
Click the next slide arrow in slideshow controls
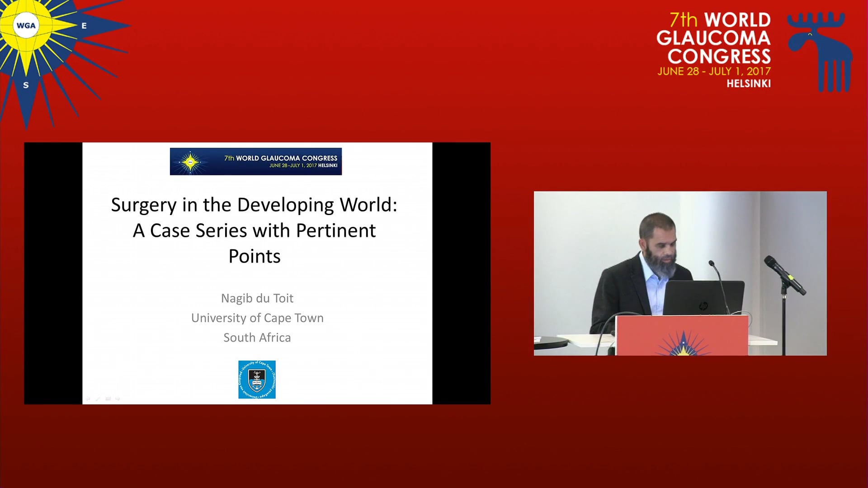point(118,399)
